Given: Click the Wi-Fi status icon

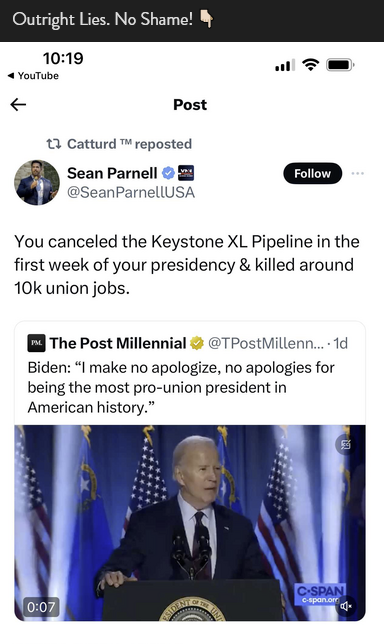Looking at the screenshot, I should point(310,64).
